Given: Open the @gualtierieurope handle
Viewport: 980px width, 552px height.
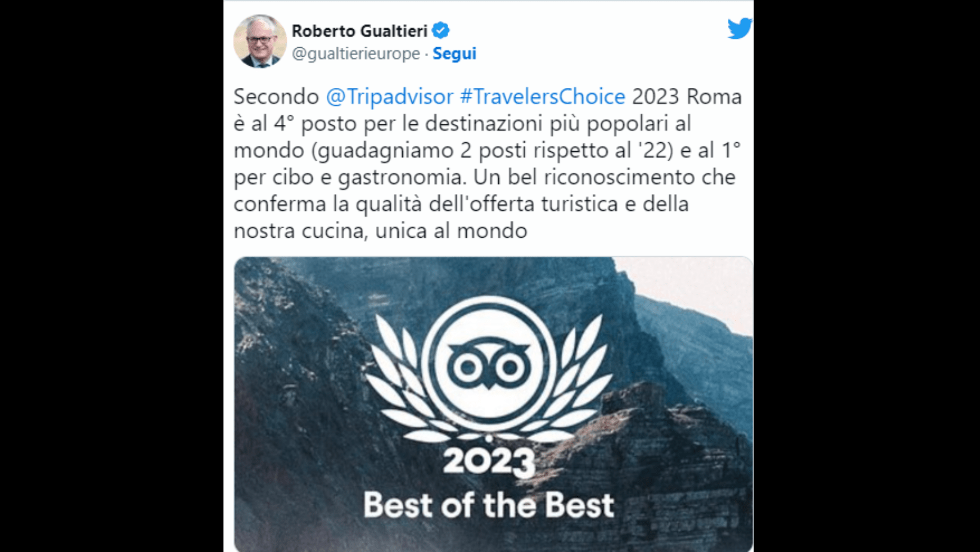Looking at the screenshot, I should pyautogui.click(x=356, y=53).
